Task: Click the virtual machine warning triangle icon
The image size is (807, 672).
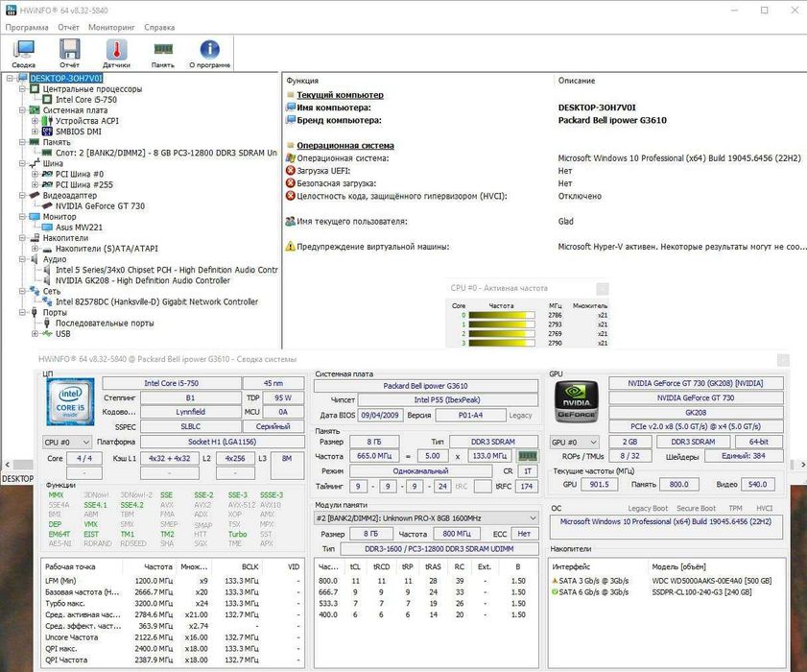Action: [291, 246]
